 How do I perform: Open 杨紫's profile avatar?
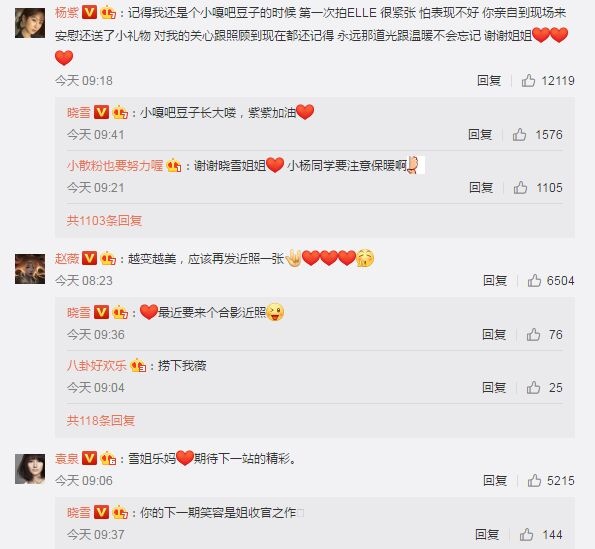(30, 23)
